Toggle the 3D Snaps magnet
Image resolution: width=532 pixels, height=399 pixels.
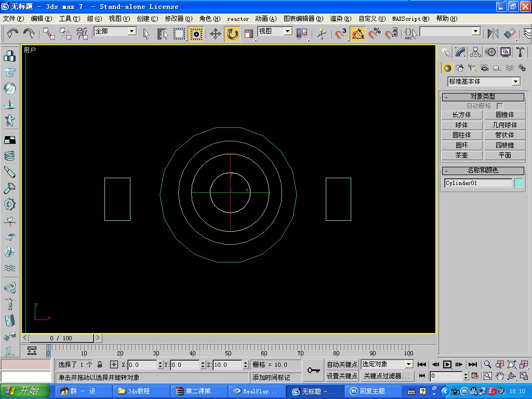(340, 34)
